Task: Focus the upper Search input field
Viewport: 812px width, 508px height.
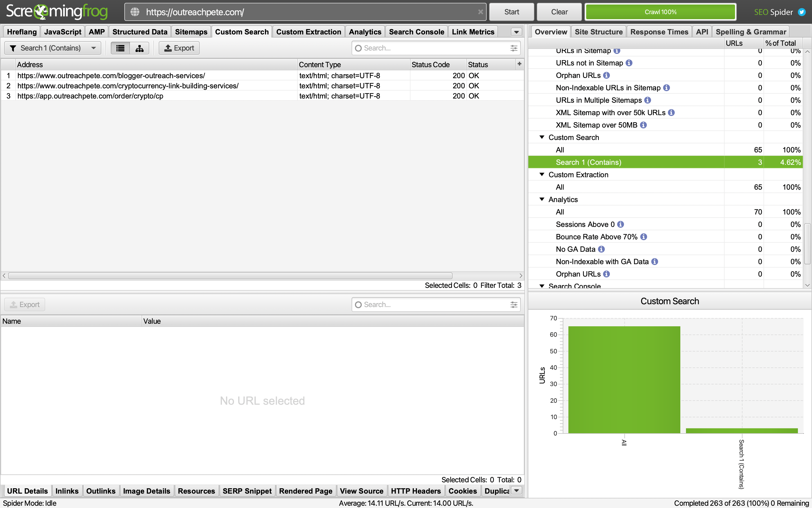Action: pos(436,48)
